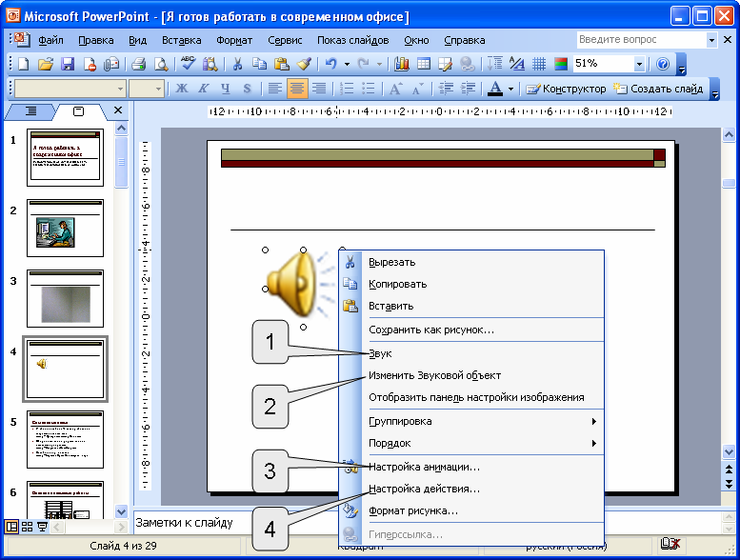This screenshot has width=740, height=560.
Task: Open a file with the Open folder icon
Action: (x=46, y=64)
